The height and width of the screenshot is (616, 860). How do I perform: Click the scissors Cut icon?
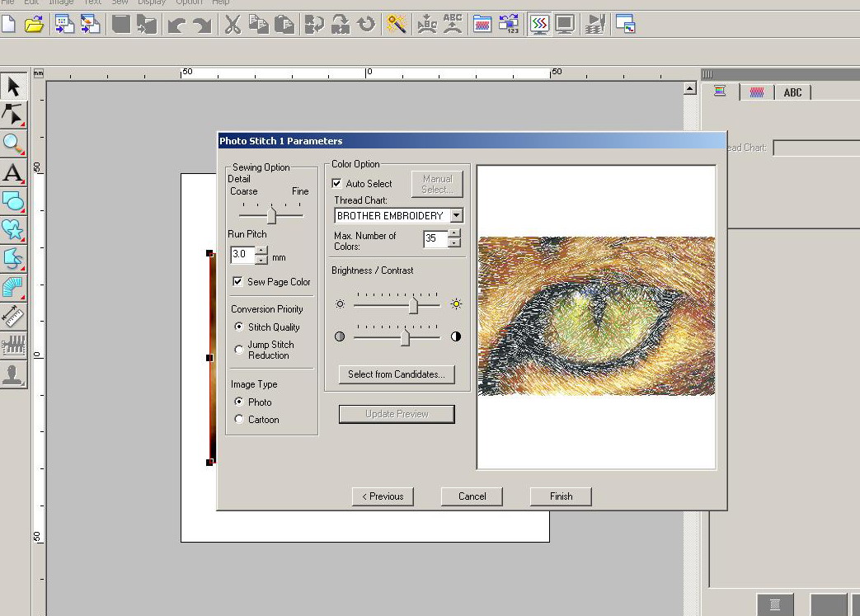(x=233, y=25)
